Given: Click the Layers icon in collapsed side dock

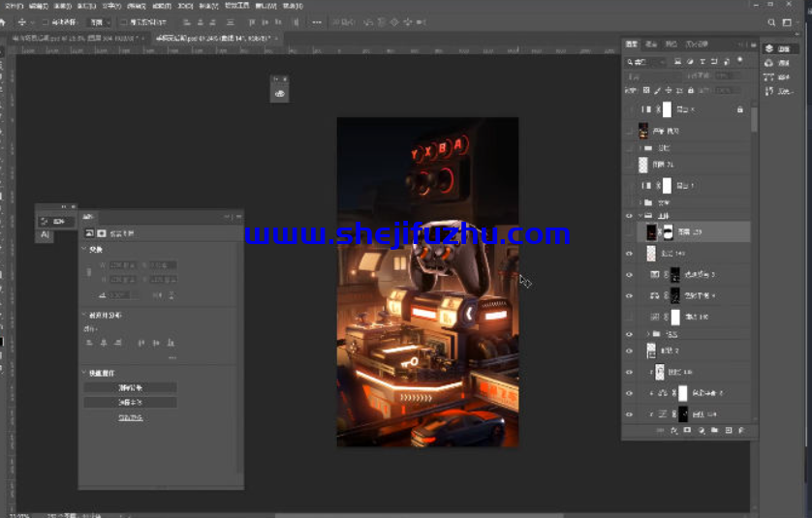Looking at the screenshot, I should tap(769, 48).
